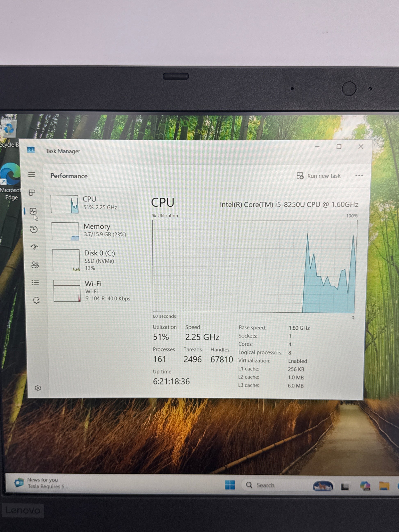This screenshot has height=532, width=399.
Task: Open Task Manager settings gear icon
Action: coord(38,388)
